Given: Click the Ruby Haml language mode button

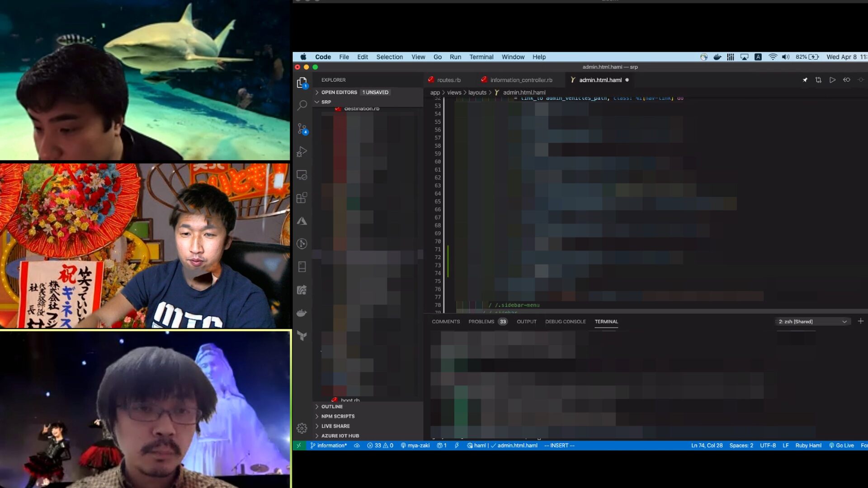Looking at the screenshot, I should [x=808, y=446].
